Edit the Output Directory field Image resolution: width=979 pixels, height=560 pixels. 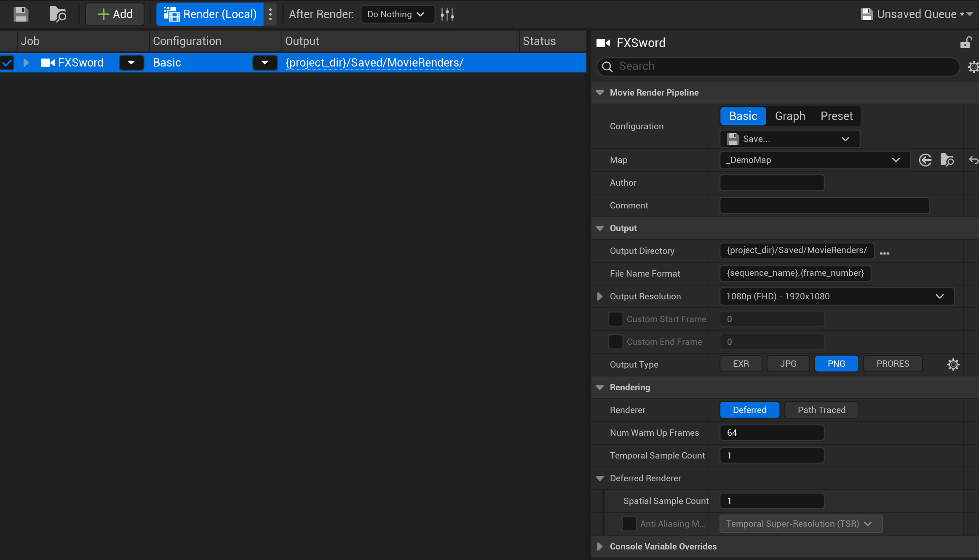click(797, 251)
